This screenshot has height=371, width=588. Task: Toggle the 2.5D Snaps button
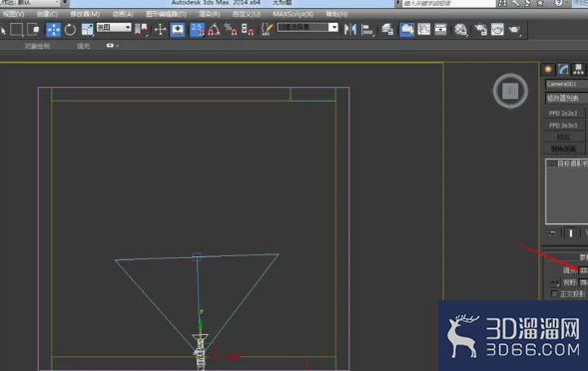[197, 30]
